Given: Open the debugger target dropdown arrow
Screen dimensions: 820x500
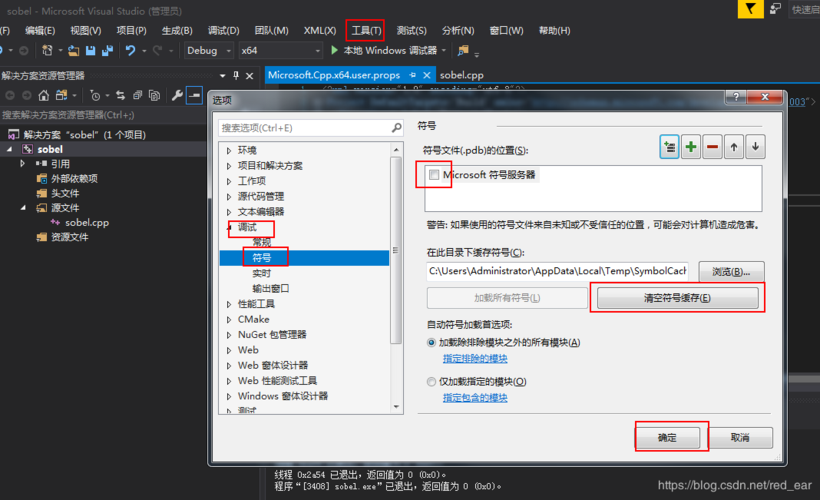Looking at the screenshot, I should click(x=444, y=51).
